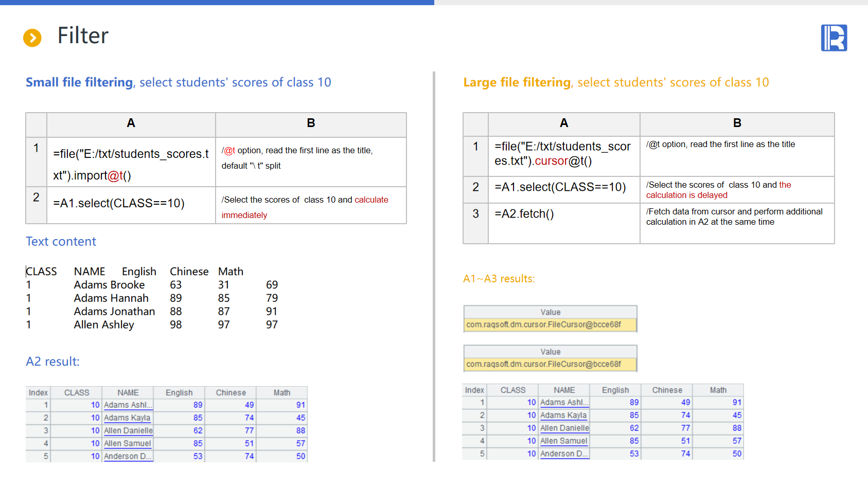Select "Adams Jonathan" in the text content
This screenshot has height=488, width=868.
point(114,312)
